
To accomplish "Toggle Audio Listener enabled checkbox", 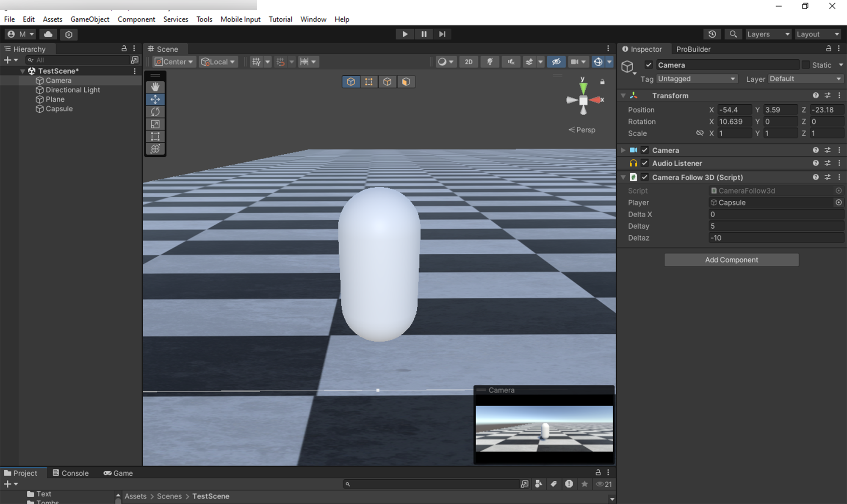I will [645, 163].
